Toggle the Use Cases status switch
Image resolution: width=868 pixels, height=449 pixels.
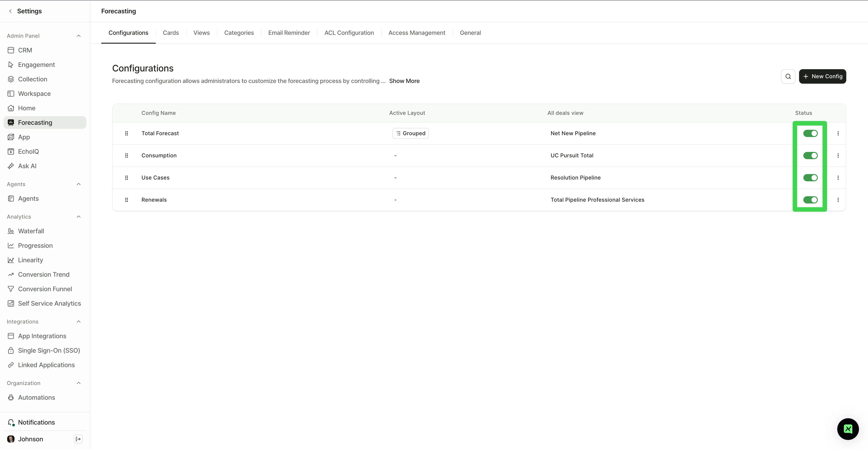[810, 178]
